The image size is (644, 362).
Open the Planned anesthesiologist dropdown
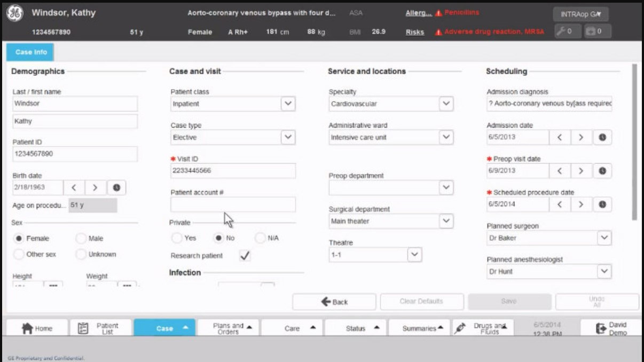(x=604, y=271)
